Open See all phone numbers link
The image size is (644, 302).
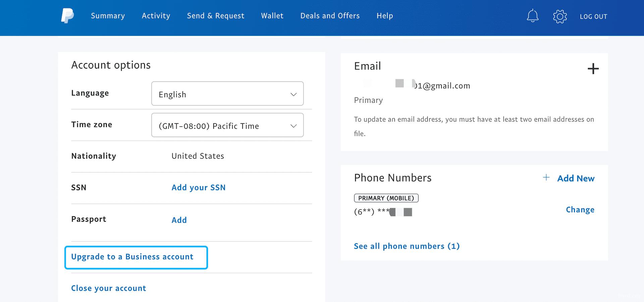[407, 246]
